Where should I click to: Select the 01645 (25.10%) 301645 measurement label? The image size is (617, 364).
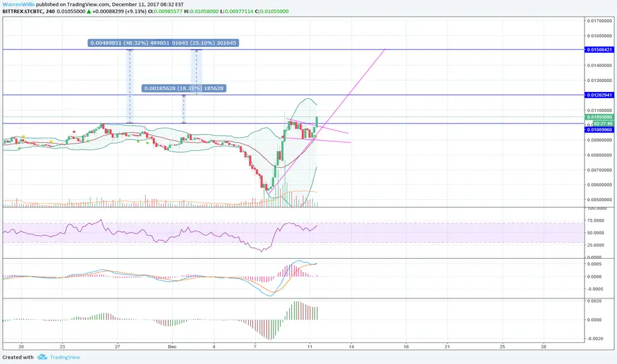pos(204,43)
